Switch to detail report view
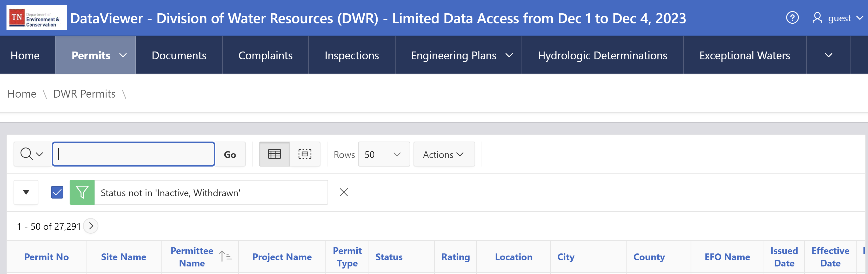 tap(305, 154)
